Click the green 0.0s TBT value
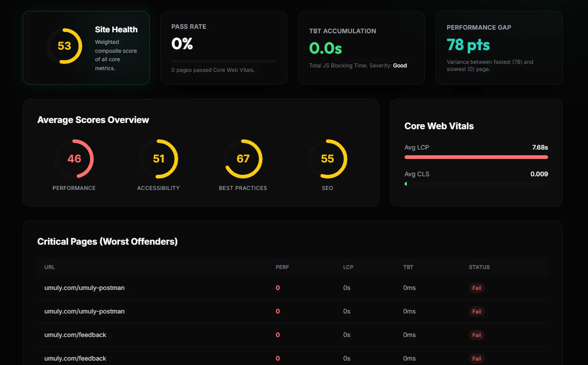Image resolution: width=588 pixels, height=365 pixels. (326, 48)
